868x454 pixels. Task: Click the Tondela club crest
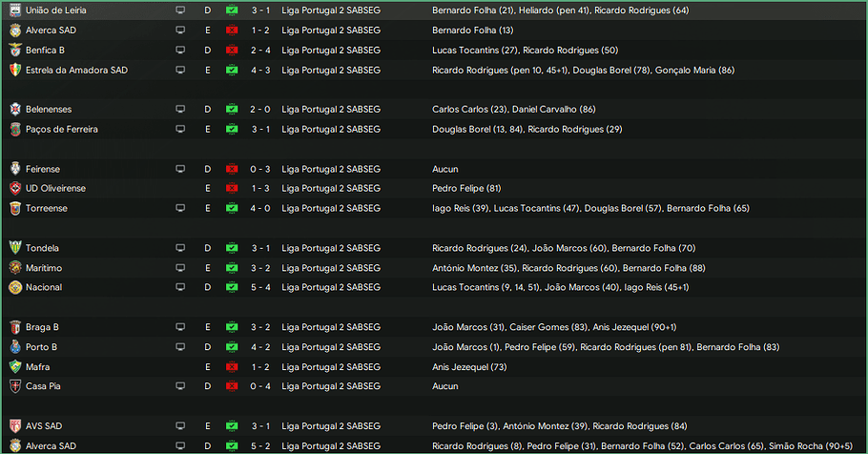[15, 248]
